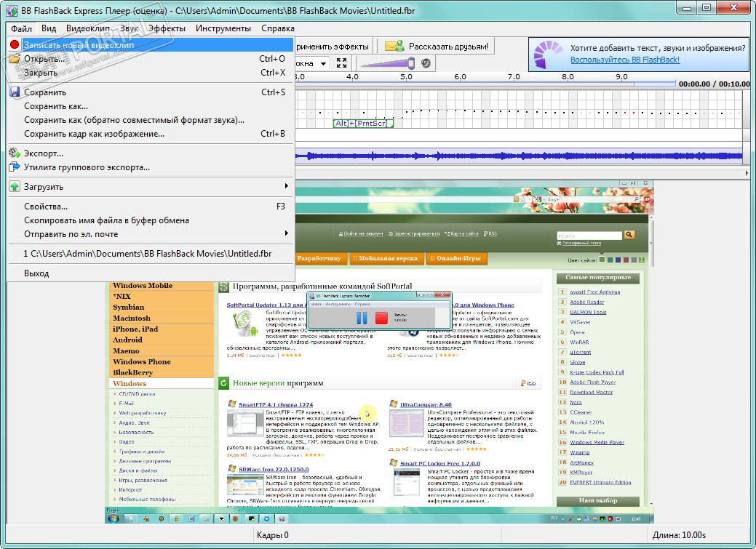Click the Кадры 0 status bar entry
Screen dimensions: 756x549
click(273, 535)
